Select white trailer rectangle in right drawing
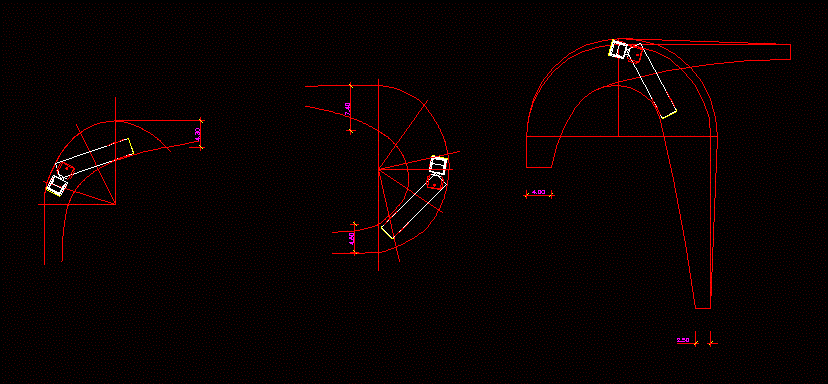 652,81
